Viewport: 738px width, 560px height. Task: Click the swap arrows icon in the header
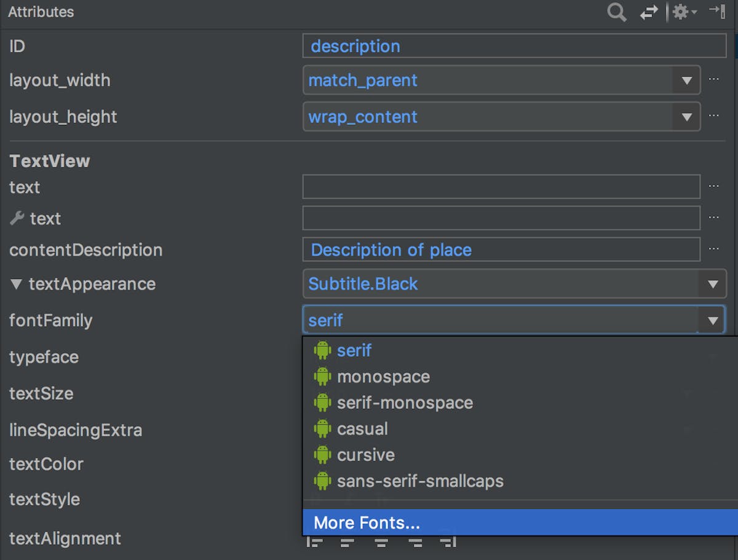[x=649, y=12]
